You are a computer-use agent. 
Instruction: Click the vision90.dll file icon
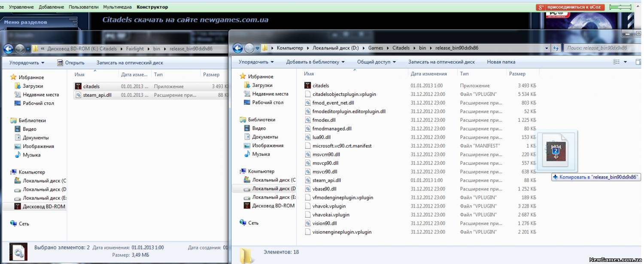click(x=308, y=223)
